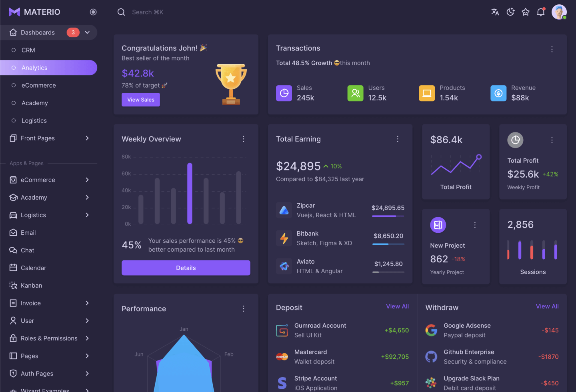Viewport: 576px width, 392px height.
Task: Expand the Front Pages chevron
Action: tap(87, 138)
